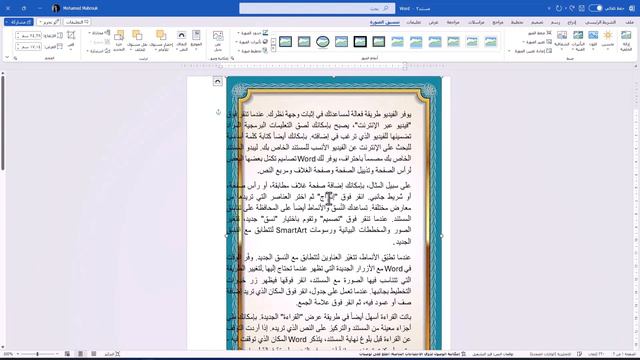Open Picture Layout (تخطيط صورة) dropdown
640x360 pixels.
click(253, 51)
